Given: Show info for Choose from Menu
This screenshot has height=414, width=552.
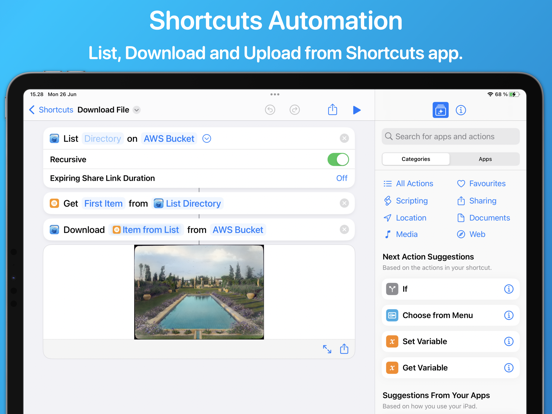Looking at the screenshot, I should (x=509, y=315).
